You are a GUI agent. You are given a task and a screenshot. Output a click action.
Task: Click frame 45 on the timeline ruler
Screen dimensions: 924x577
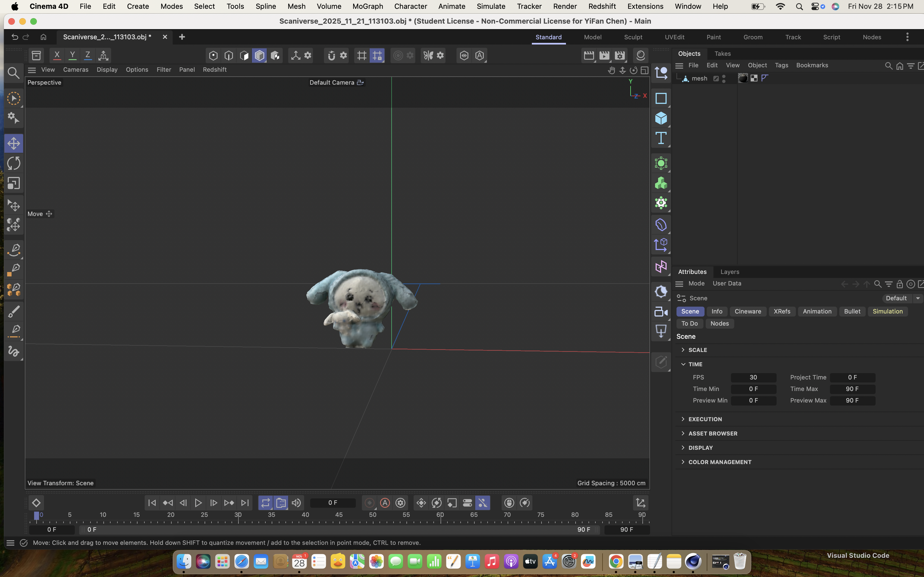339,515
